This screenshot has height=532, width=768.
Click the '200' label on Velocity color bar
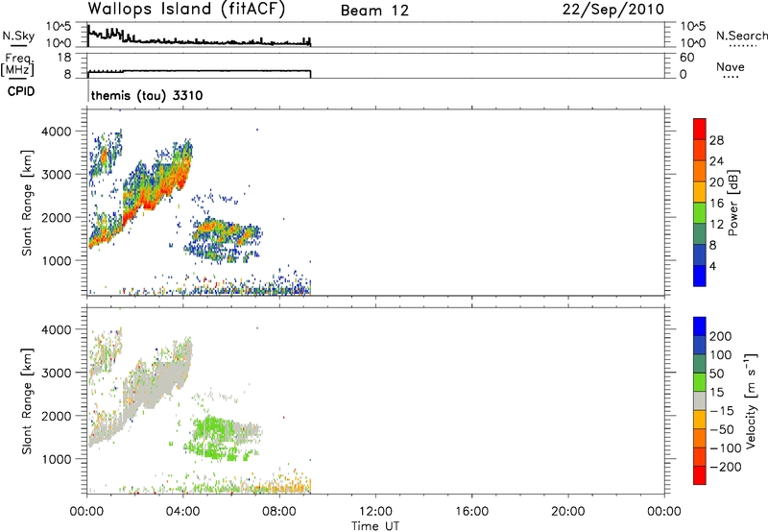(x=721, y=336)
